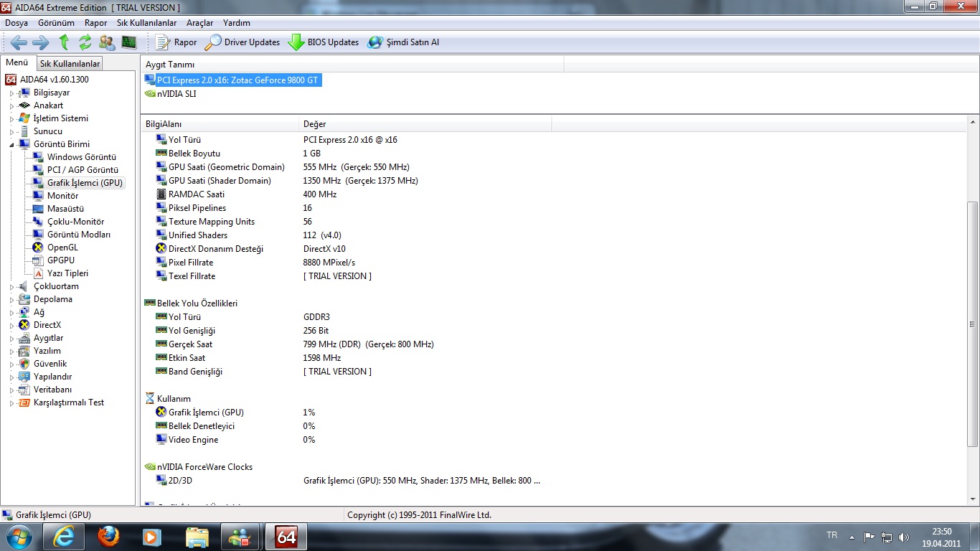
Task: Open the Araçlar menu
Action: [200, 23]
